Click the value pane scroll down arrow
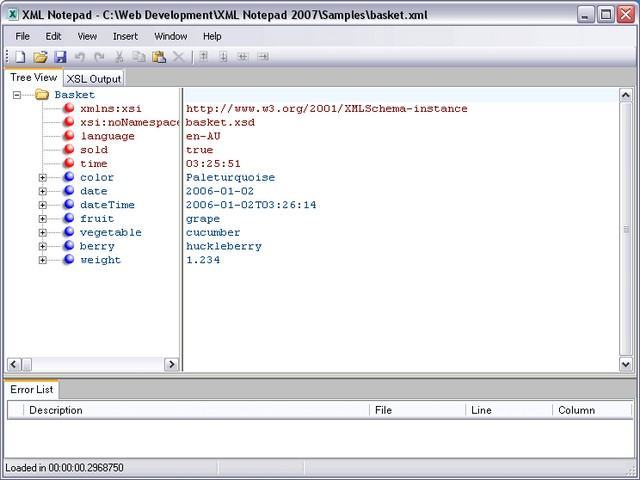Image resolution: width=640 pixels, height=480 pixels. point(626,364)
